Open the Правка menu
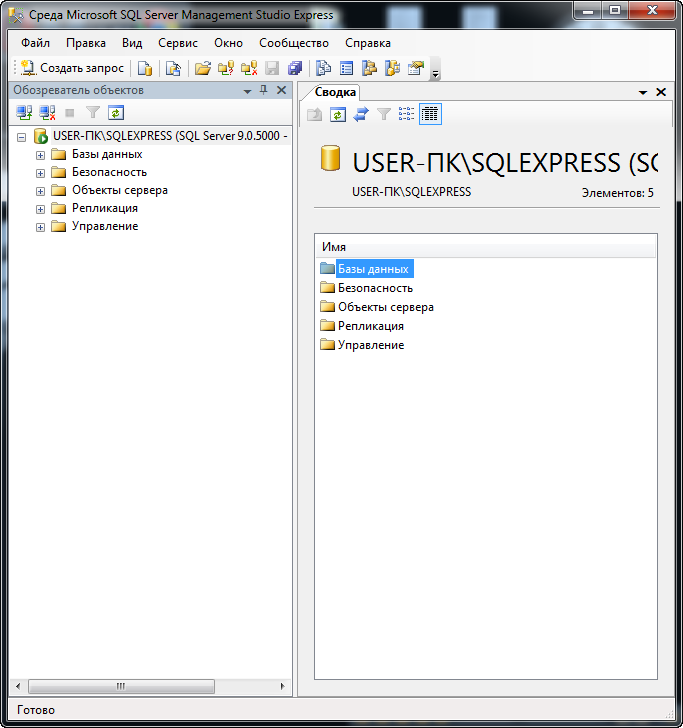The width and height of the screenshot is (683, 728). [86, 43]
